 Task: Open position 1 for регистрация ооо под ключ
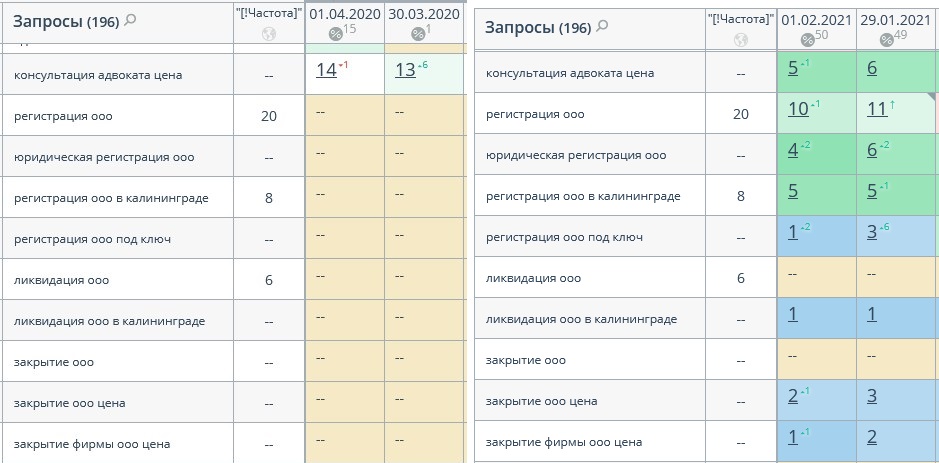pyautogui.click(x=793, y=232)
